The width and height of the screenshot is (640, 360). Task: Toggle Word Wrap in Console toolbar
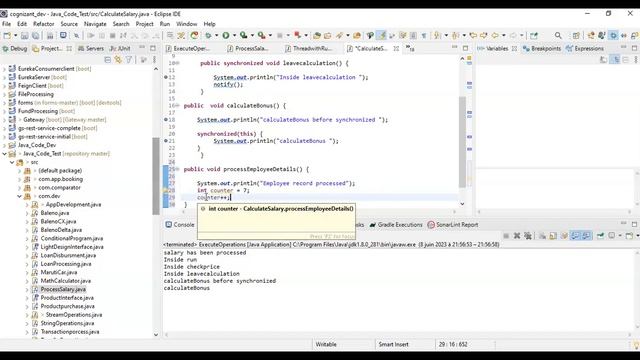click(x=564, y=236)
